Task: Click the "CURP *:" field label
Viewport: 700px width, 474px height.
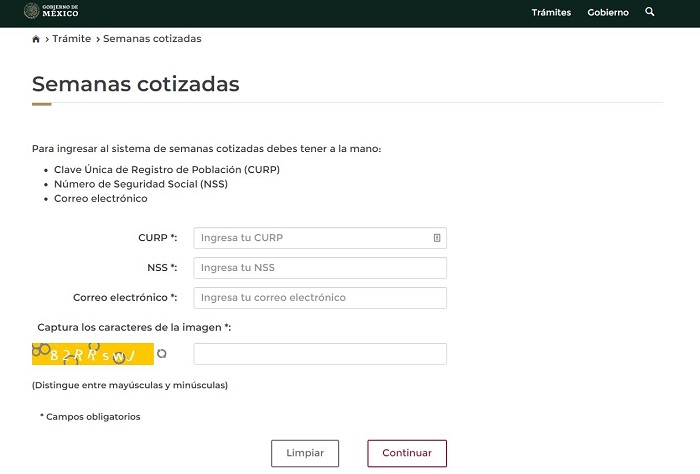Action: [157, 238]
